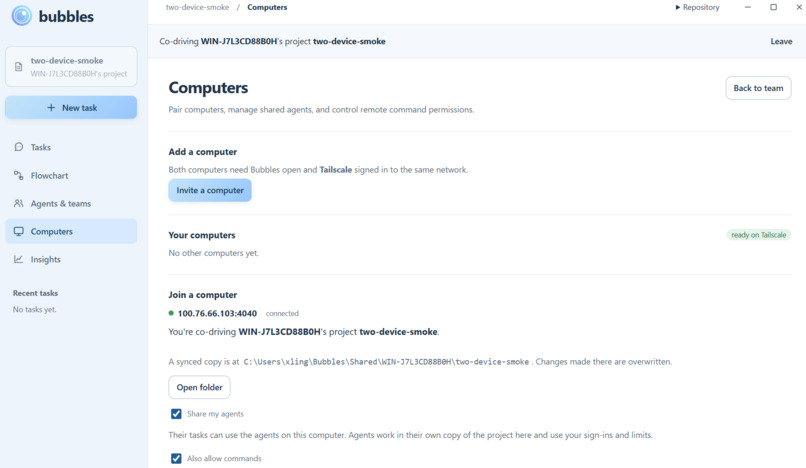The image size is (806, 468).
Task: Expand the Repository disclosure triangle
Action: [677, 7]
